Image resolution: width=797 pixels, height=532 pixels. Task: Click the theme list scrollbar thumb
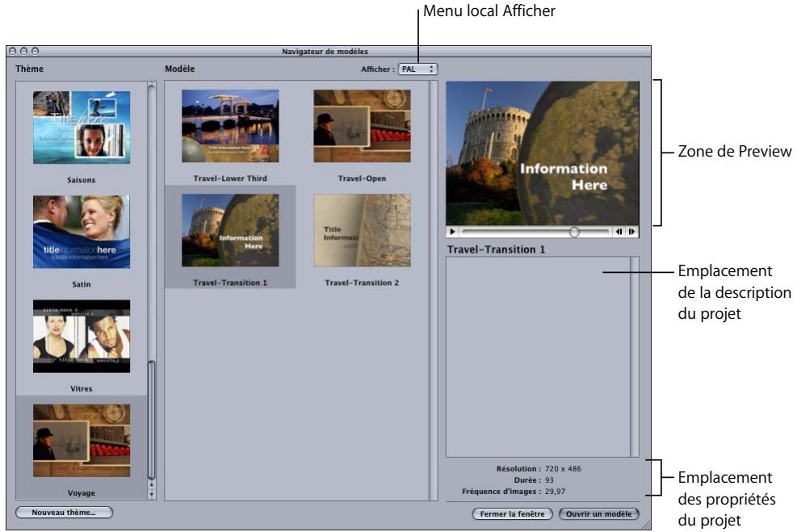pos(151,420)
